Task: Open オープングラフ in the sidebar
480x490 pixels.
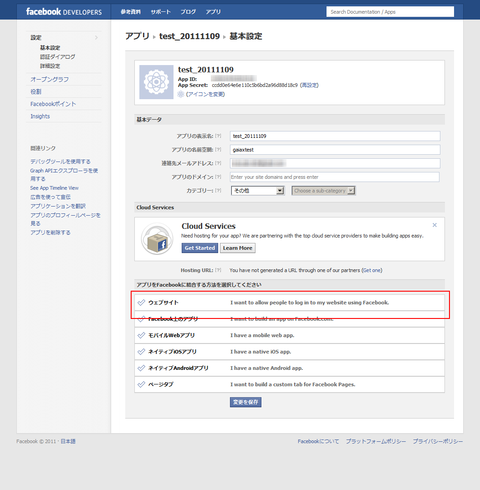Action: click(x=50, y=79)
